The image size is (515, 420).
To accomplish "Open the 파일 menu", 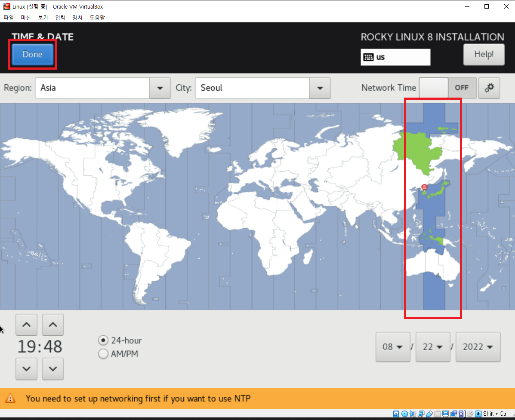I will coord(9,18).
